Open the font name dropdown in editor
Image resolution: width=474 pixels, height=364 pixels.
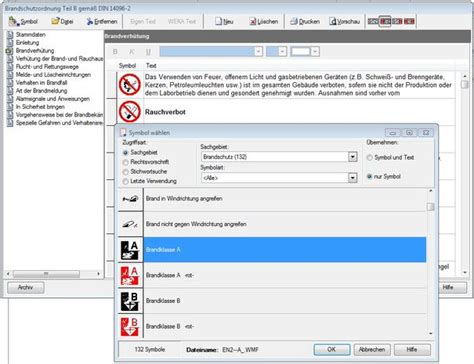tap(258, 52)
